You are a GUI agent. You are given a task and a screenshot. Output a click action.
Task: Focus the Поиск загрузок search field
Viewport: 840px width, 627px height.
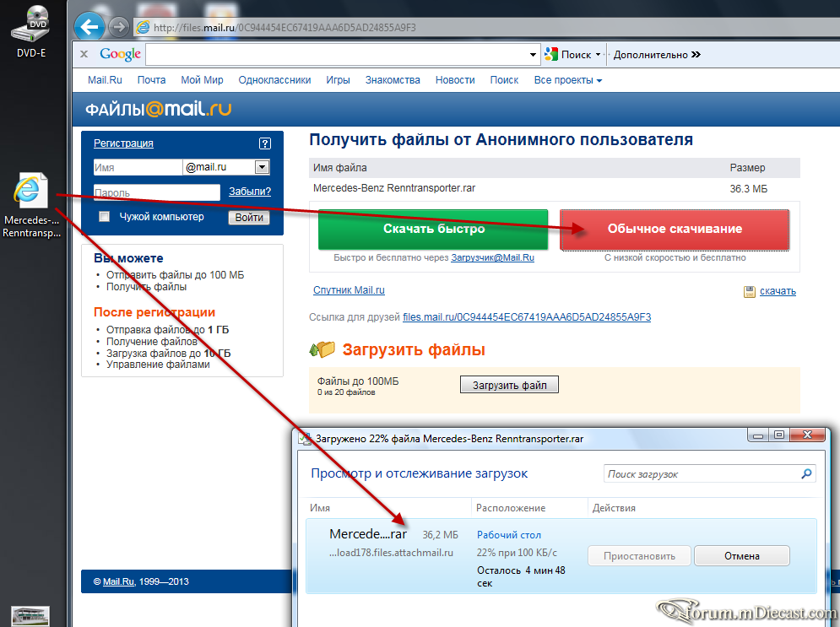pos(701,474)
